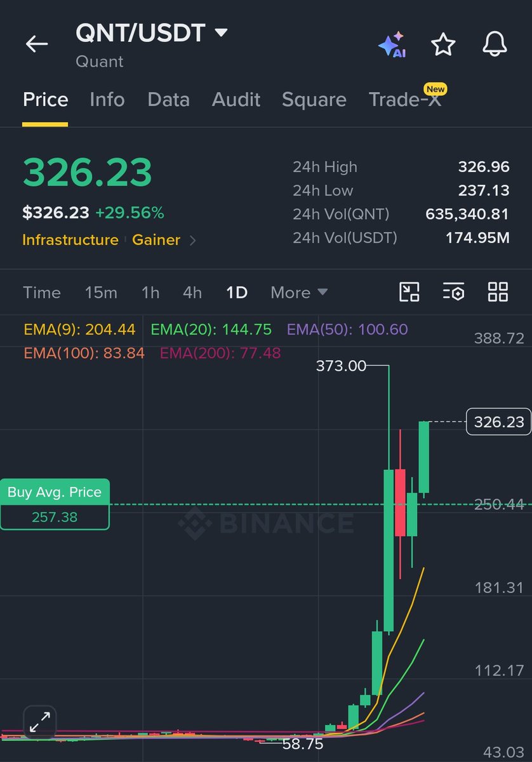Tap the 373.00 high price label

[x=341, y=366]
